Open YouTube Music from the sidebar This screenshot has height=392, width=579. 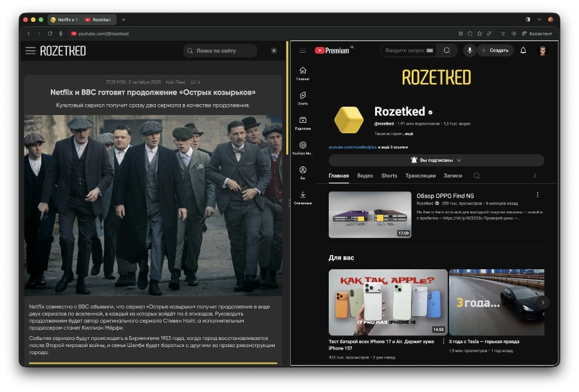tap(303, 147)
